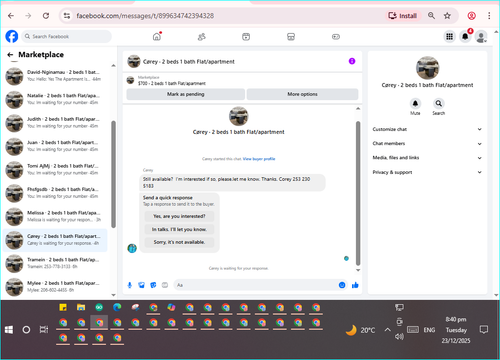This screenshot has width=500, height=360.
Task: Open Melissa conversation
Action: [55, 216]
